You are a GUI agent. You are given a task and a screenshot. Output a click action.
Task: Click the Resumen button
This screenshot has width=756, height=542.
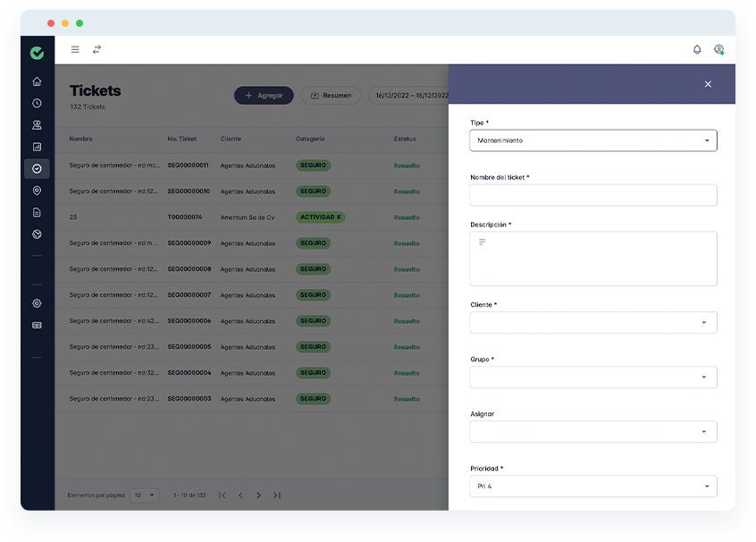click(x=331, y=96)
